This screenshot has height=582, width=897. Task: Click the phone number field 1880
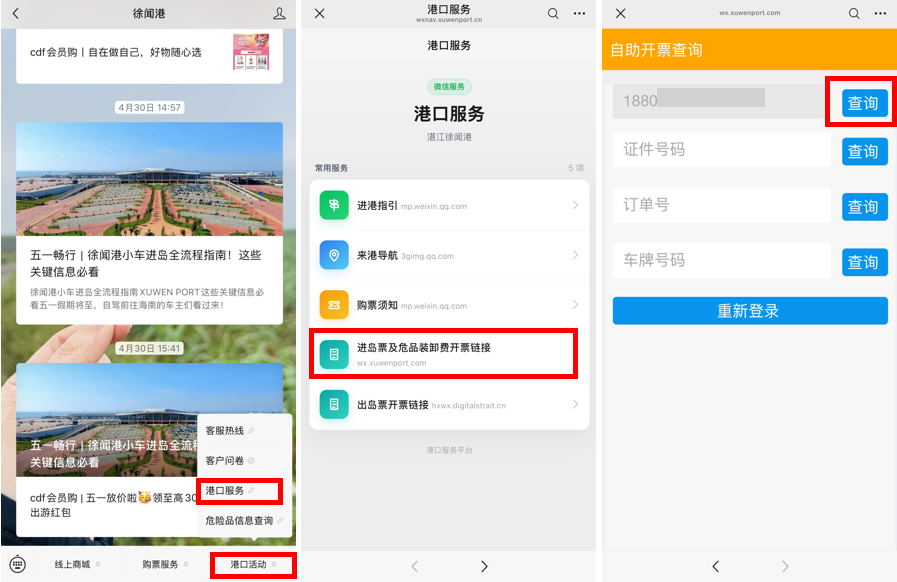tap(719, 101)
